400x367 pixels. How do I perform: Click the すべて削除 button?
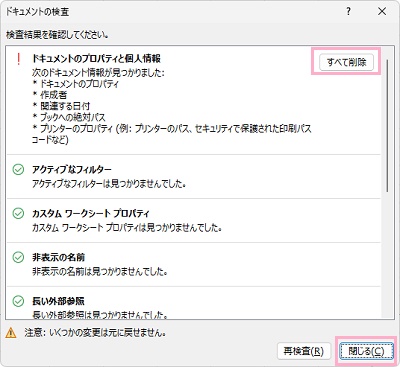point(346,62)
